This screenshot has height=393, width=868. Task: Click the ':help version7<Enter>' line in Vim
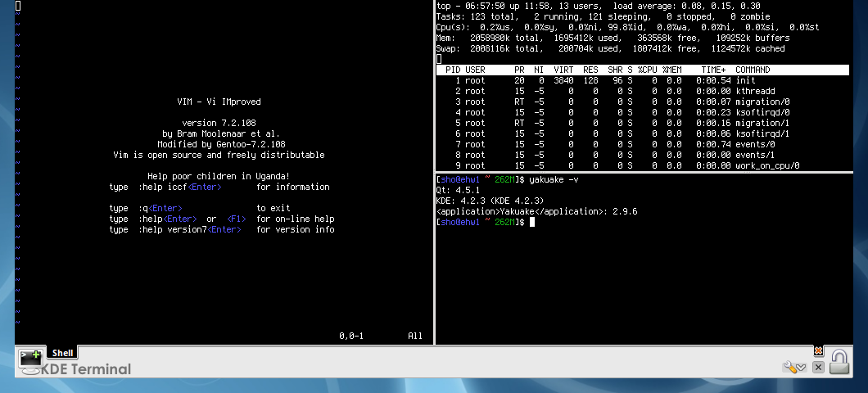click(222, 229)
